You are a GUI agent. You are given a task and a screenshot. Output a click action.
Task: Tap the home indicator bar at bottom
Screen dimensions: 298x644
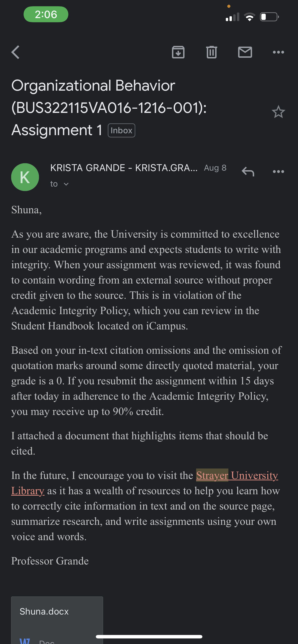pos(149,637)
